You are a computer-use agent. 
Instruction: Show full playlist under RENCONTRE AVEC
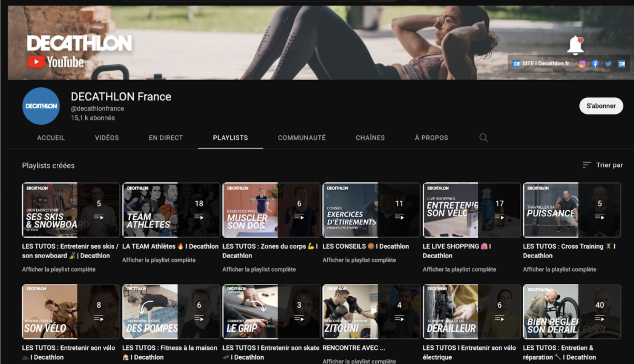[359, 361]
